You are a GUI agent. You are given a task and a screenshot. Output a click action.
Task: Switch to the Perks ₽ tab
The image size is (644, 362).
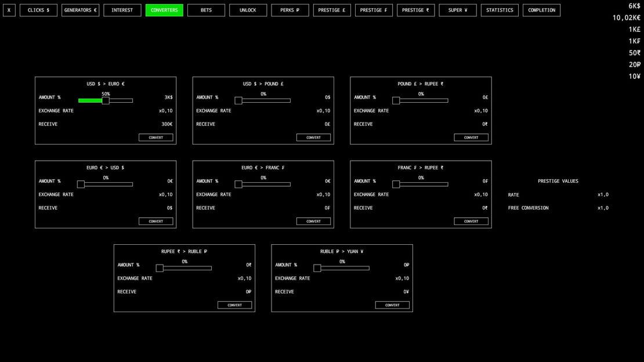click(290, 10)
